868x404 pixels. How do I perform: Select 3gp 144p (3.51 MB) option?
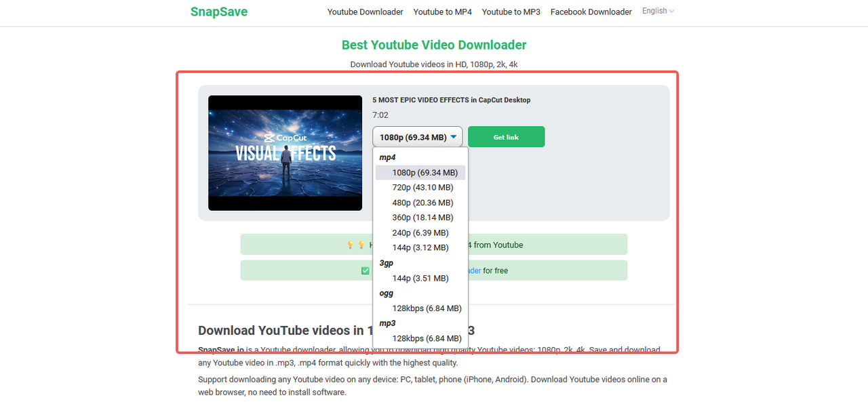point(420,278)
